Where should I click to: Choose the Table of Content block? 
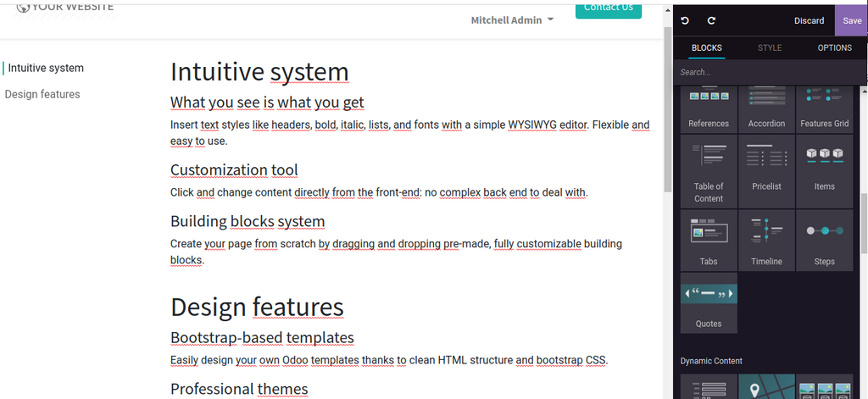[x=709, y=174]
